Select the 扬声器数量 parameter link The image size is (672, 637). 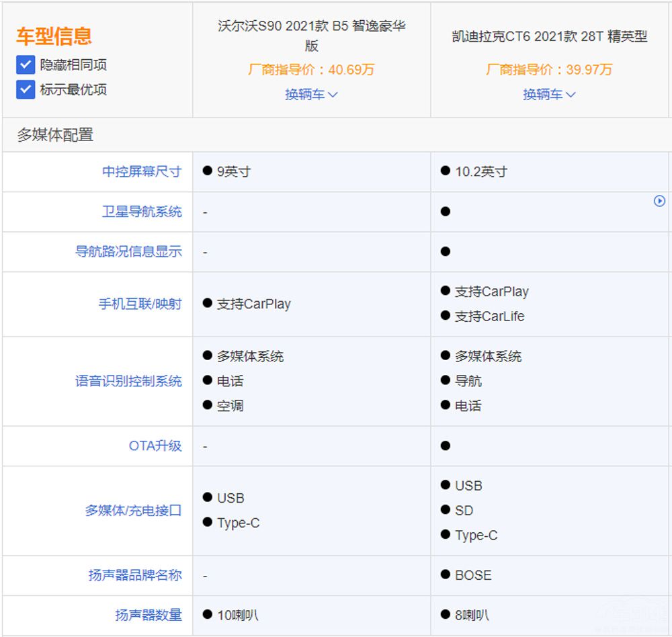(149, 615)
